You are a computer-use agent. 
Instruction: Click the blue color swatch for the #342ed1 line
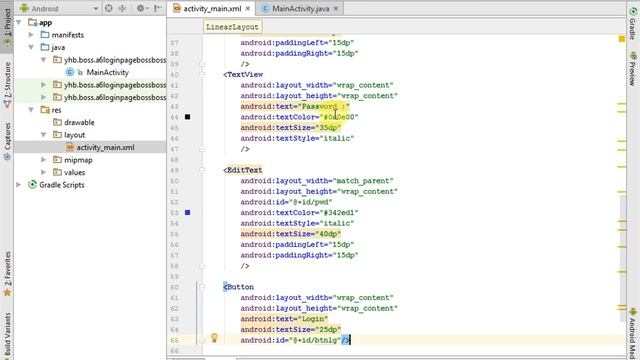187,212
